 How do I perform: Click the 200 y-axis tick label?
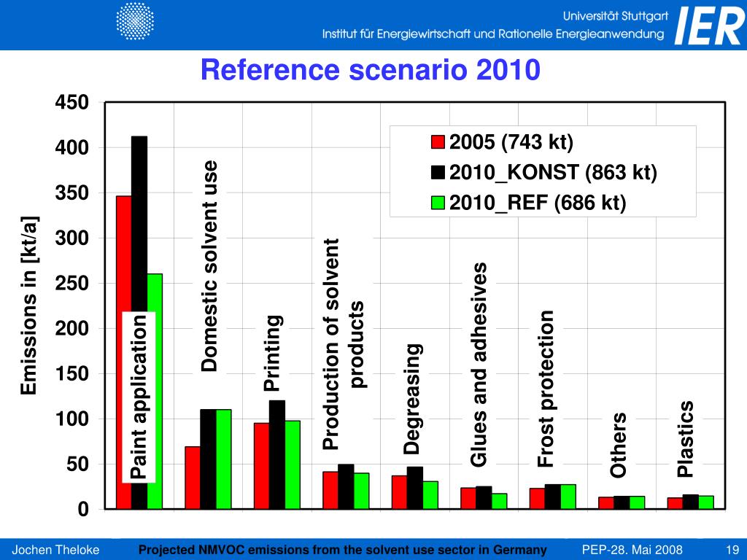pyautogui.click(x=72, y=328)
